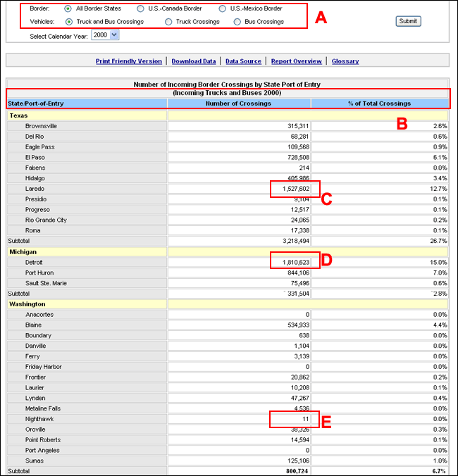Select the Point Roberts row label
Screen dimensions: 458x476
(x=43, y=440)
